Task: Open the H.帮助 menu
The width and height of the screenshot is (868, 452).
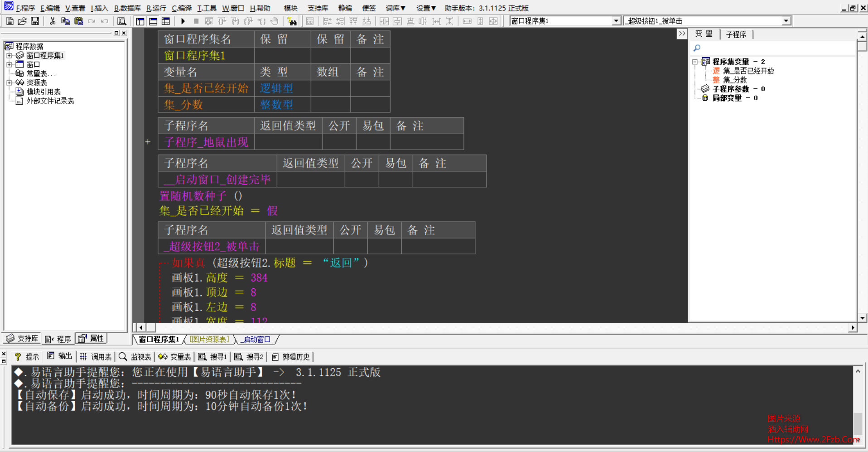Action: click(x=260, y=8)
